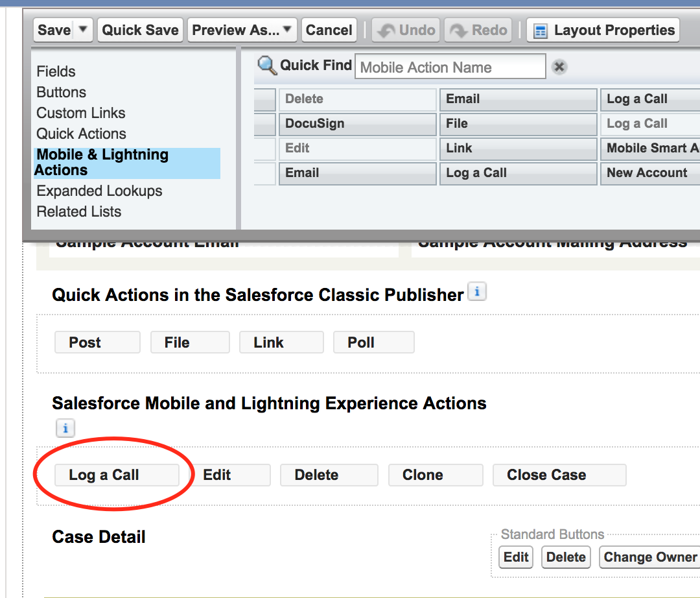Focus the Mobile Action Name search field
700x598 pixels.
click(x=450, y=67)
